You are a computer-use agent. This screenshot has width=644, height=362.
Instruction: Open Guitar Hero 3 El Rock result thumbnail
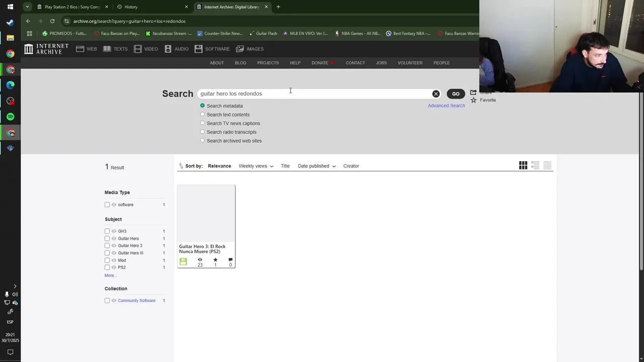(206, 213)
